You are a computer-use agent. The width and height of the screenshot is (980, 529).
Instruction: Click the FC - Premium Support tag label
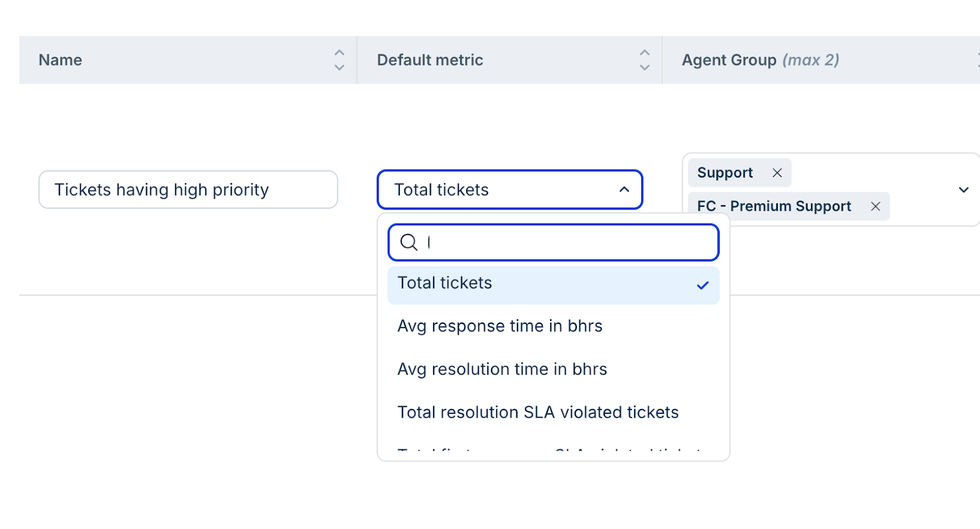[774, 206]
